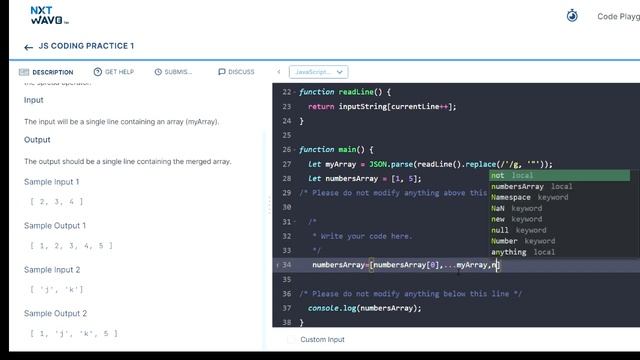
Task: Select 'not local' autocomplete suggestion
Action: coord(559,176)
